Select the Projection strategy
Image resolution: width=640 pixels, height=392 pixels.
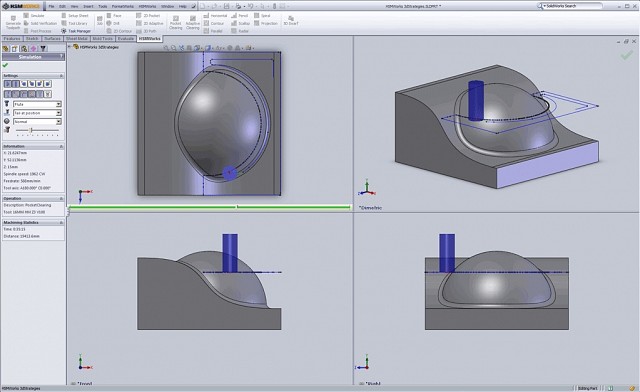266,23
